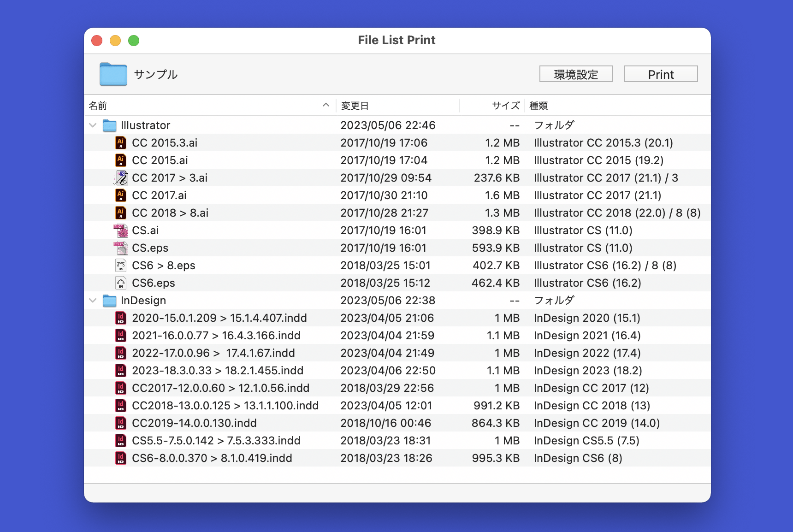Screen dimensions: 793x532
Task: Click the CS6.eps EPS document icon
Action: point(121,283)
